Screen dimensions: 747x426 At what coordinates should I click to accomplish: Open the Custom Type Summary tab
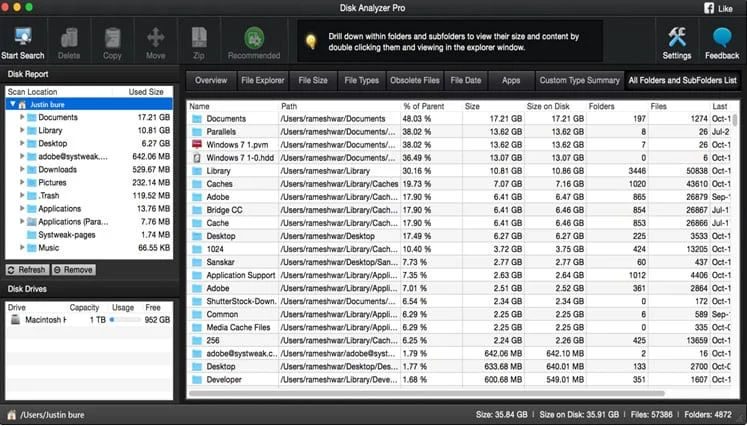pos(580,81)
